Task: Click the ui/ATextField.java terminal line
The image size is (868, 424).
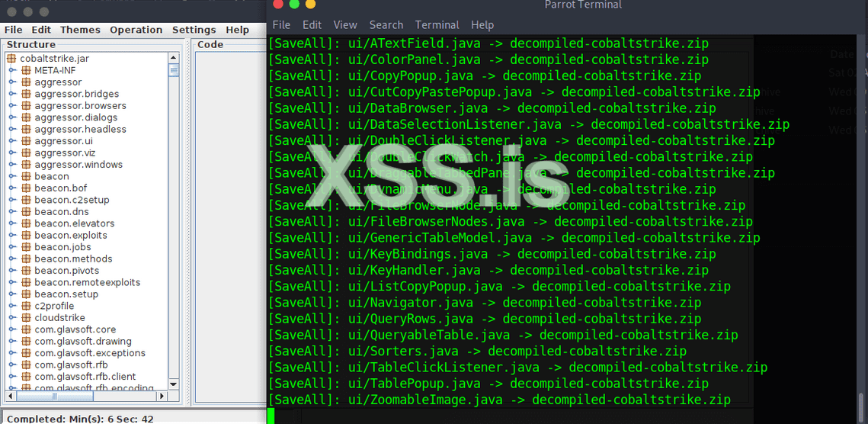Action: (x=488, y=43)
